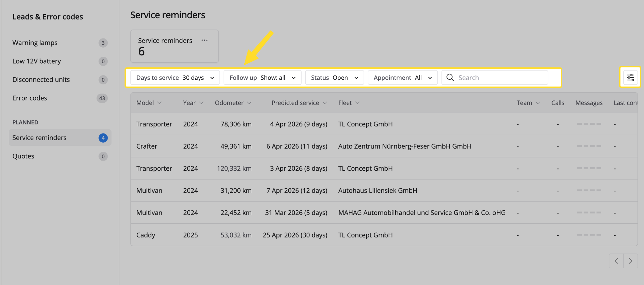The width and height of the screenshot is (644, 285).
Task: Click predicted service 25 Apr 2026 (30 days)
Action: (295, 235)
